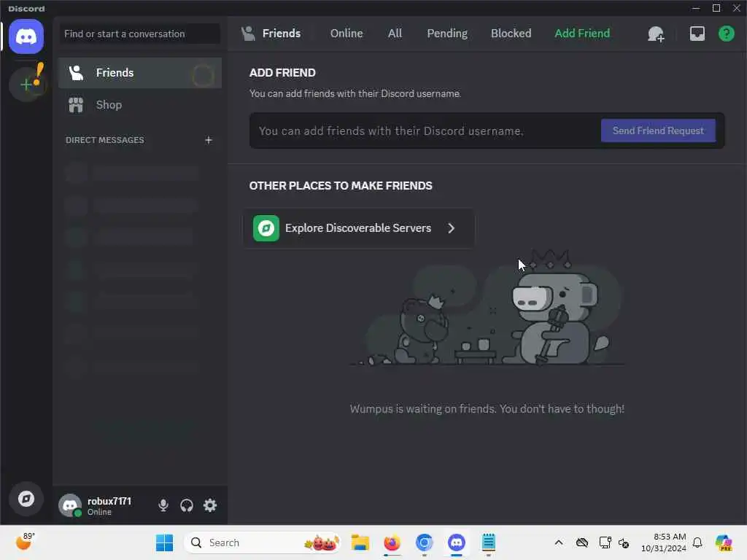Click the taskbar clock and date
The image size is (747, 560).
[x=663, y=542]
